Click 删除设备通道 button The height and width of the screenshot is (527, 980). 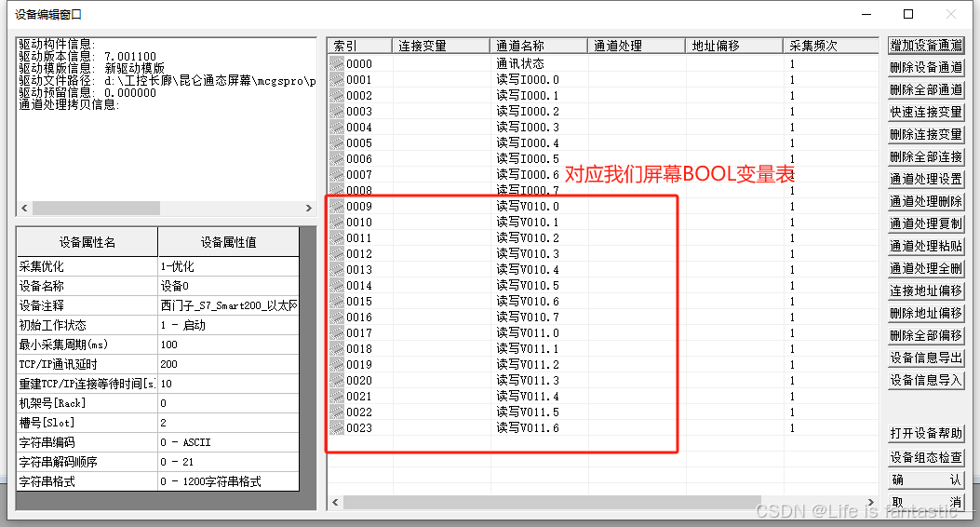pos(926,68)
